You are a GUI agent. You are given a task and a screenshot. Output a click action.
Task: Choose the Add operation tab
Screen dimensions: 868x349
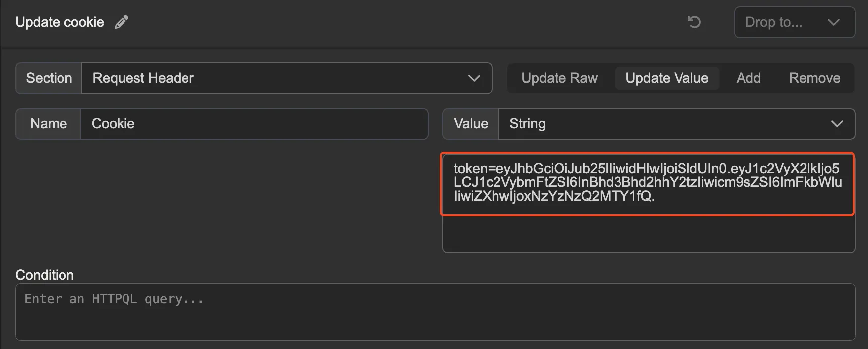click(x=748, y=78)
